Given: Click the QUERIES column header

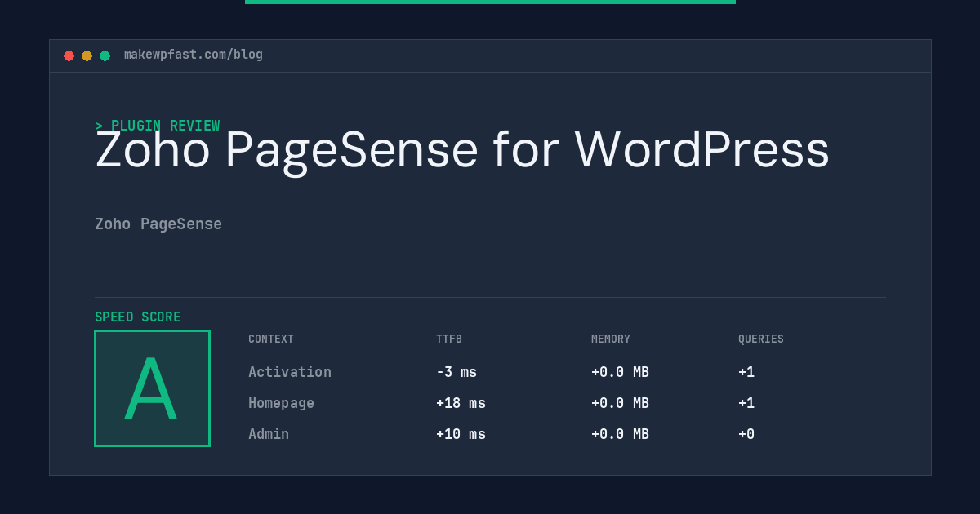Looking at the screenshot, I should pos(761,339).
